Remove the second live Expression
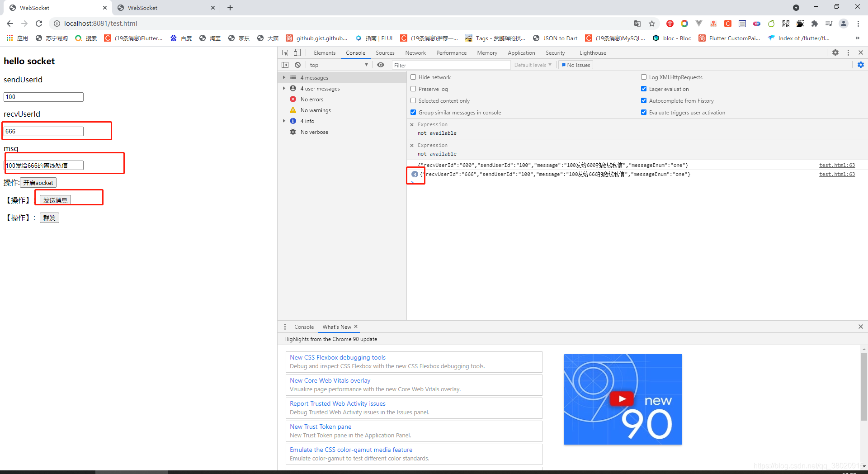Viewport: 868px width, 474px height. coord(412,145)
